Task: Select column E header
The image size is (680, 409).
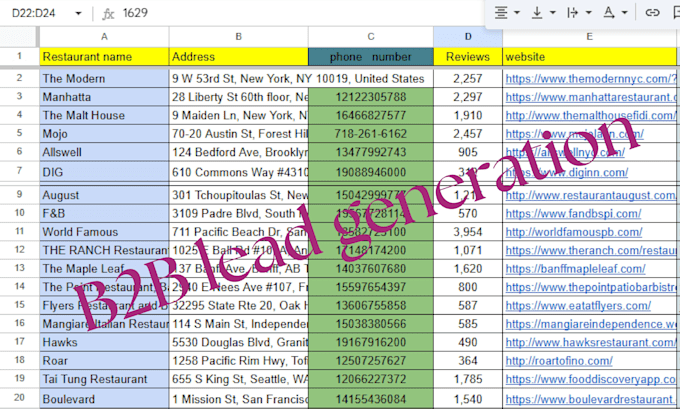Action: coord(589,37)
